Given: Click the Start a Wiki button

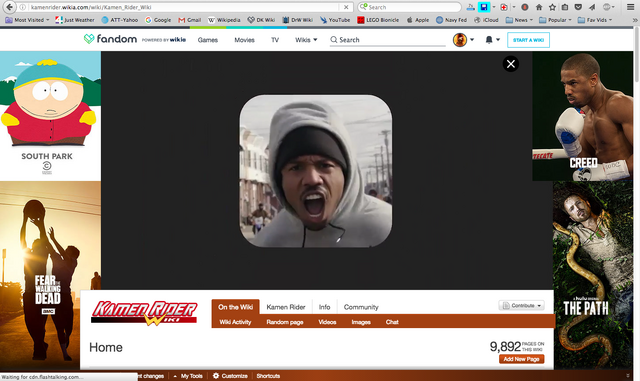Looking at the screenshot, I should 528,40.
